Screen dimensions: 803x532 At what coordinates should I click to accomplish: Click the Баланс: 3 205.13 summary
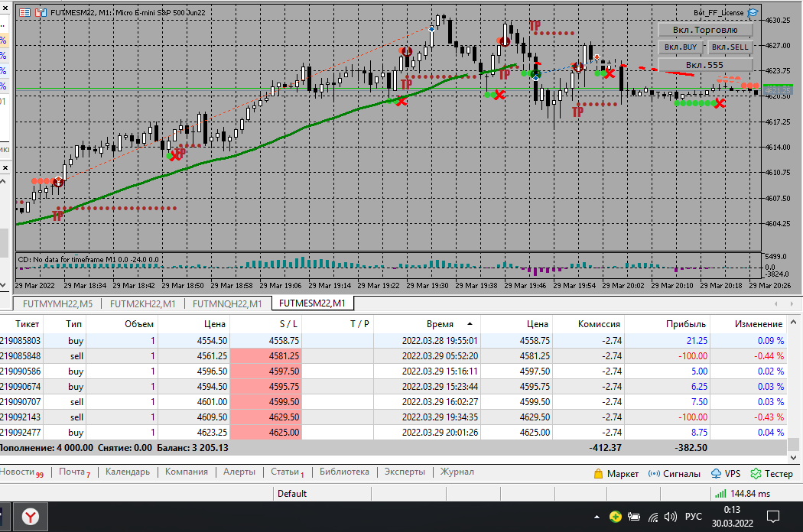(x=193, y=447)
